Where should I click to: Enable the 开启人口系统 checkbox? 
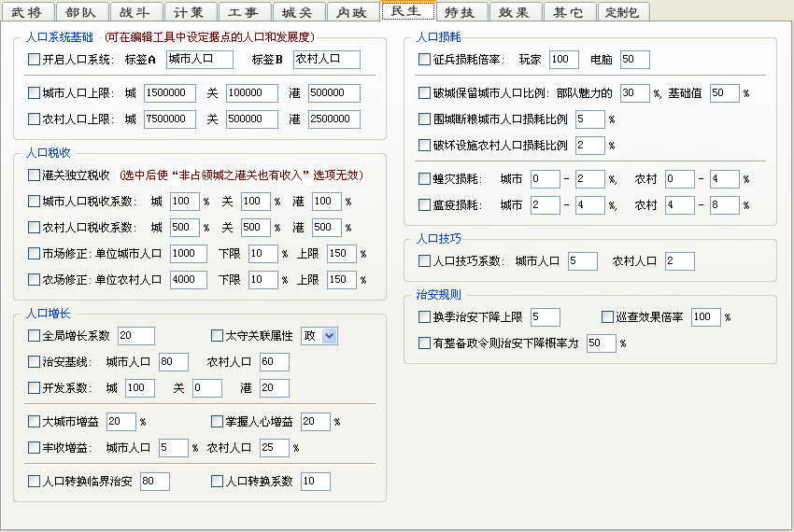(x=34, y=59)
